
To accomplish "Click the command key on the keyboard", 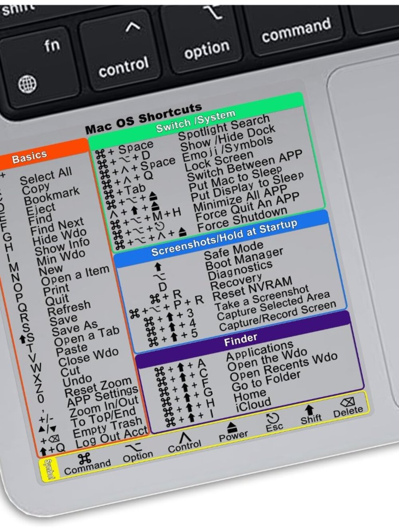I will (296, 30).
